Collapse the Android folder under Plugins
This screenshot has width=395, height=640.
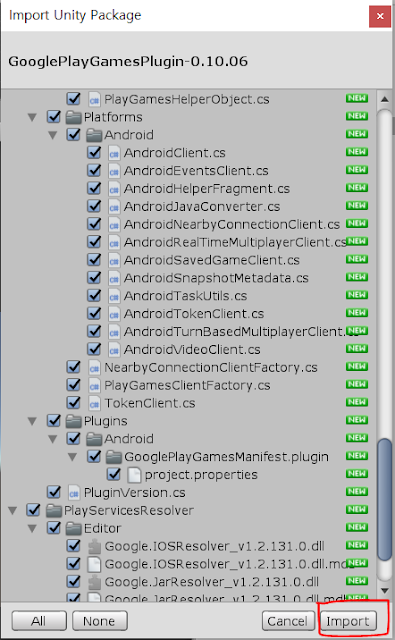[x=52, y=439]
